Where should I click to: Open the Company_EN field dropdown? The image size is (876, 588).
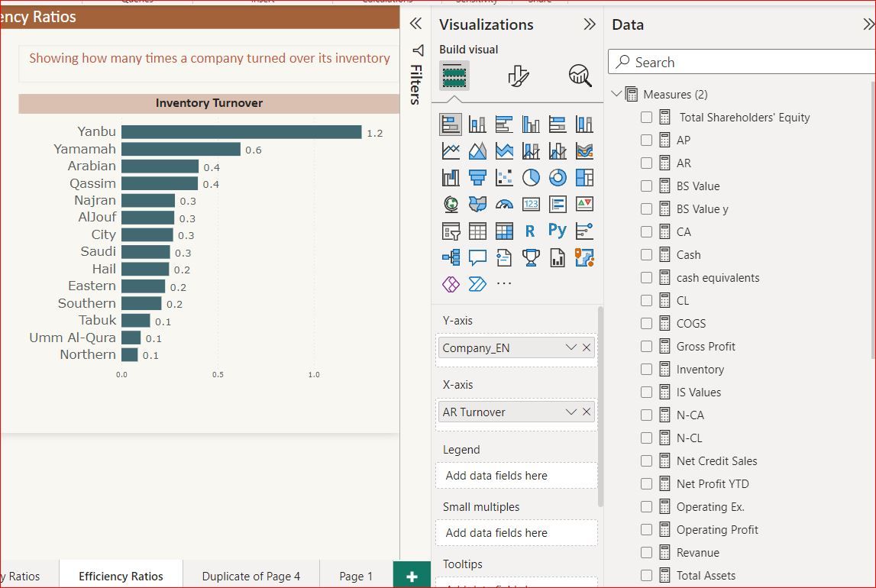point(571,347)
